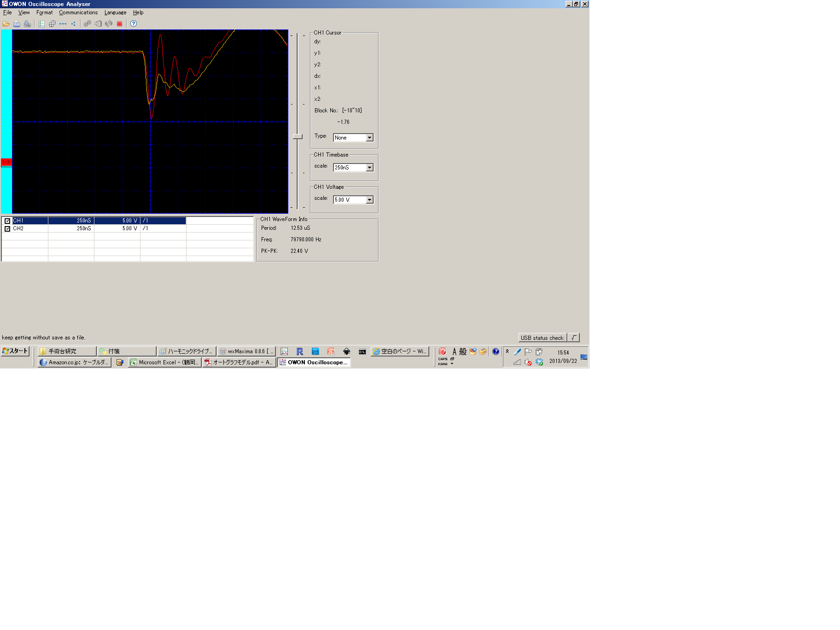This screenshot has height=630, width=840.
Task: Click the three-dot branch toolbar icon
Action: (73, 23)
